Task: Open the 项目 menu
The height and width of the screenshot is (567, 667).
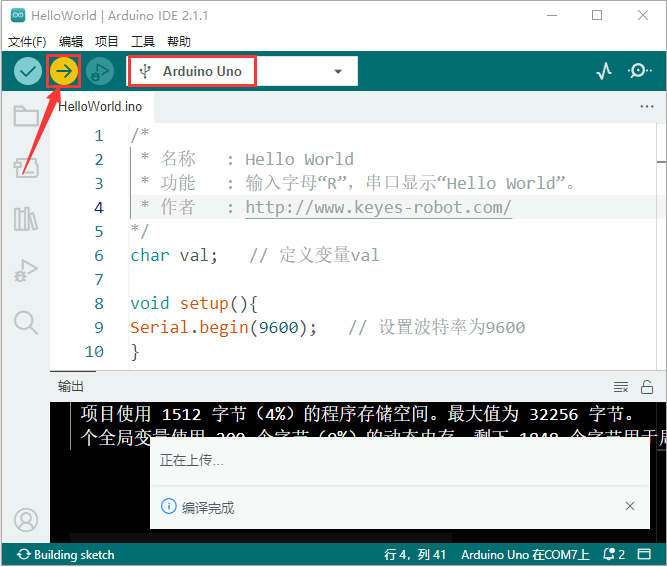Action: pyautogui.click(x=106, y=42)
